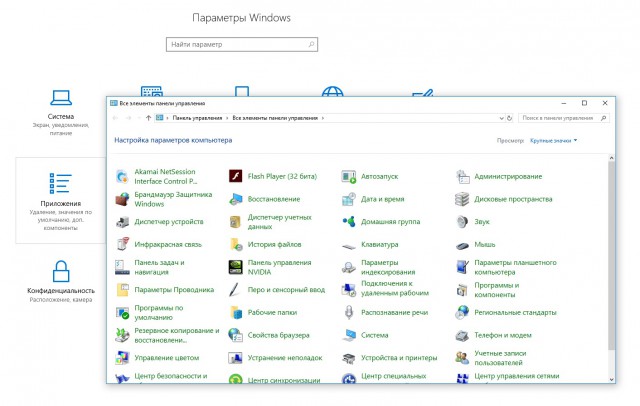Click the scrollbar up arrow
The image size is (640, 406).
(x=611, y=158)
